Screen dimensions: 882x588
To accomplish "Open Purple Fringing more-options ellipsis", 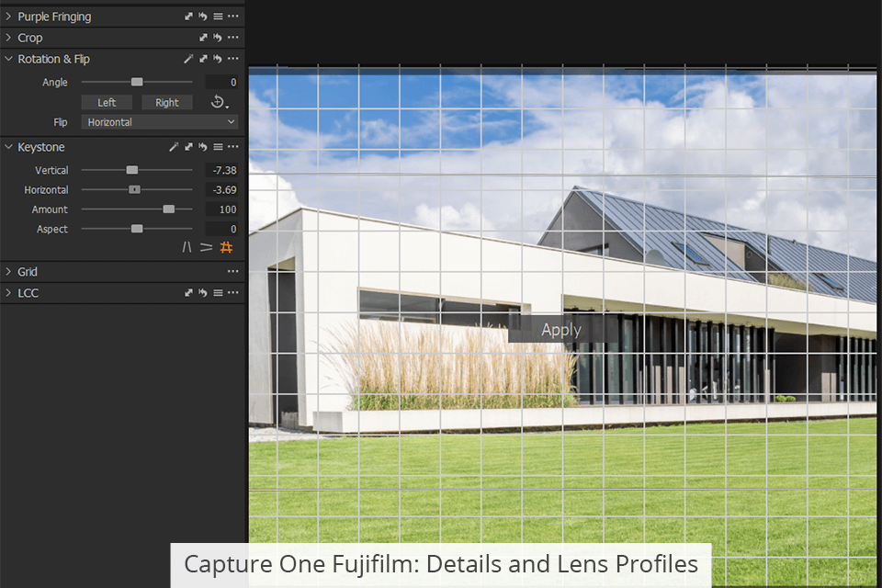I will [232, 17].
